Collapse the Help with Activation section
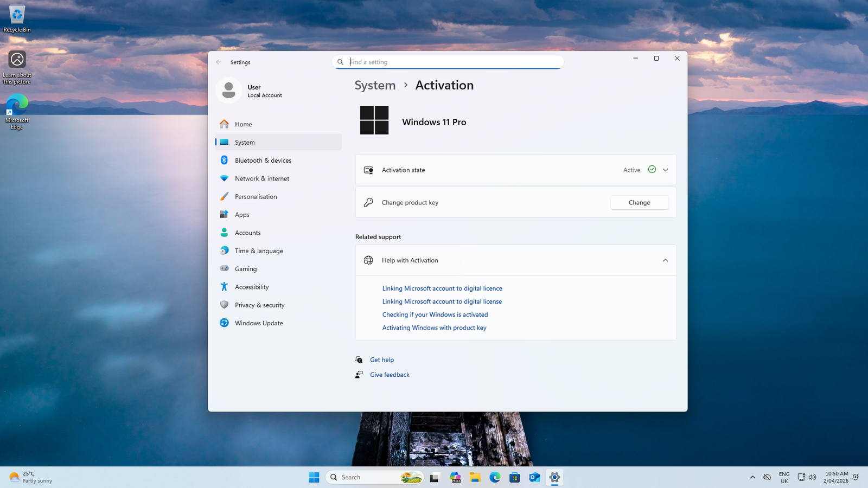The width and height of the screenshot is (868, 488). [665, 260]
